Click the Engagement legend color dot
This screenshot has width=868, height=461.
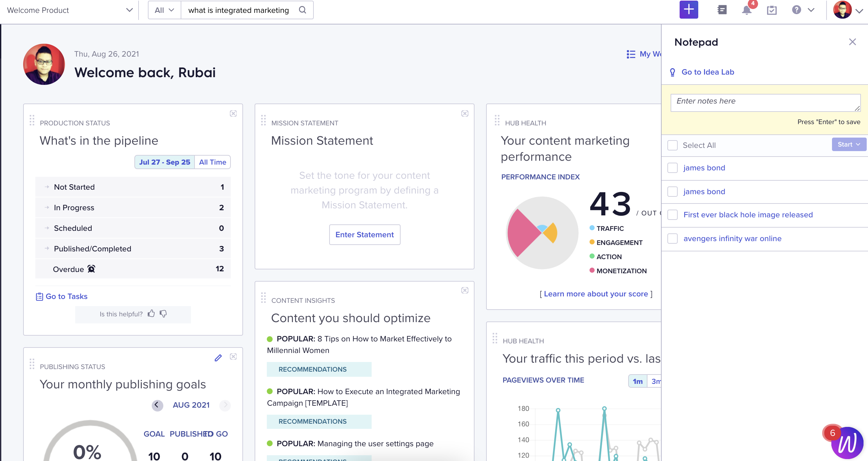point(592,242)
